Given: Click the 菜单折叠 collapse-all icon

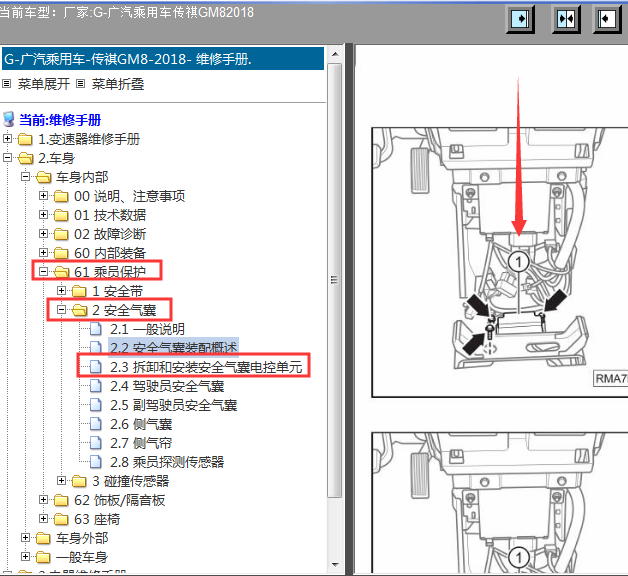Looking at the screenshot, I should 81,84.
